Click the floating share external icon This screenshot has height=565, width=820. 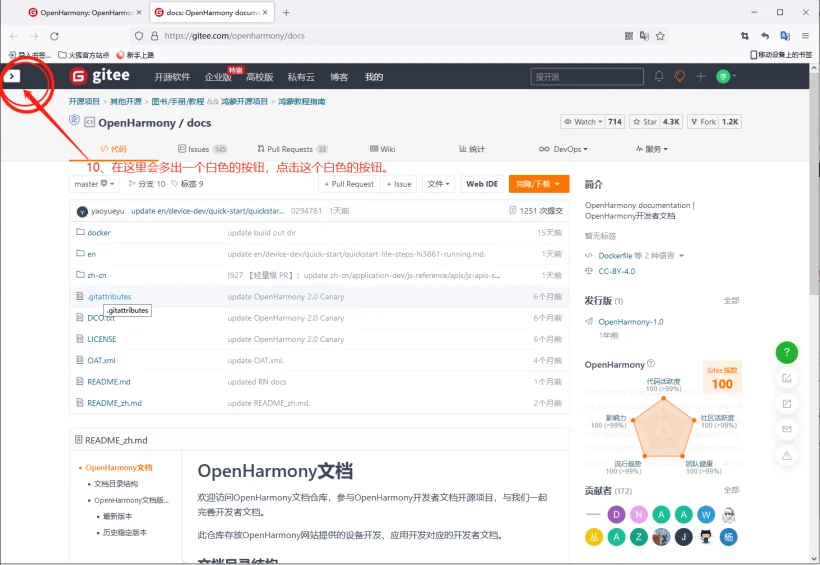click(787, 403)
